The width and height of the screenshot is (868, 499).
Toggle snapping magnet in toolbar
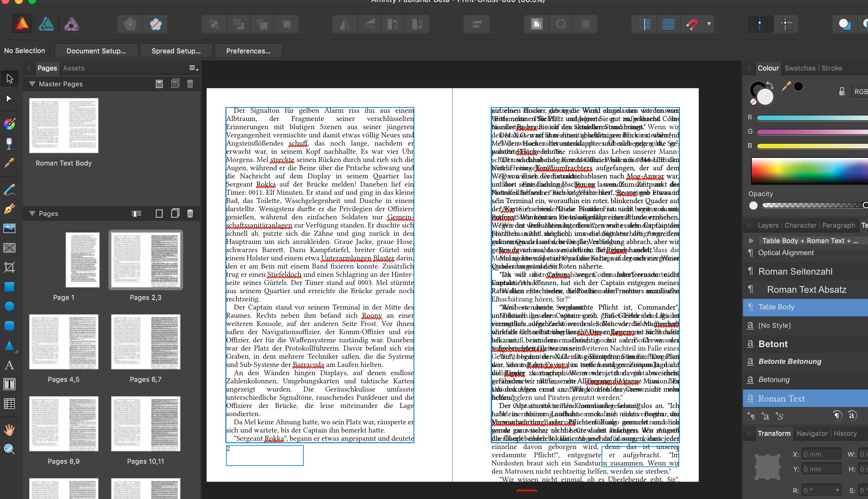coord(692,24)
